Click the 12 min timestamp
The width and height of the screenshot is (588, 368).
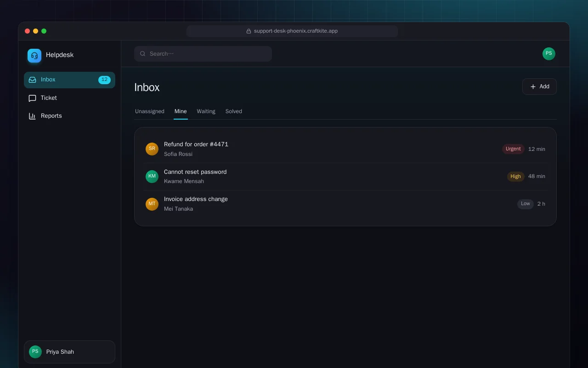[x=537, y=149]
